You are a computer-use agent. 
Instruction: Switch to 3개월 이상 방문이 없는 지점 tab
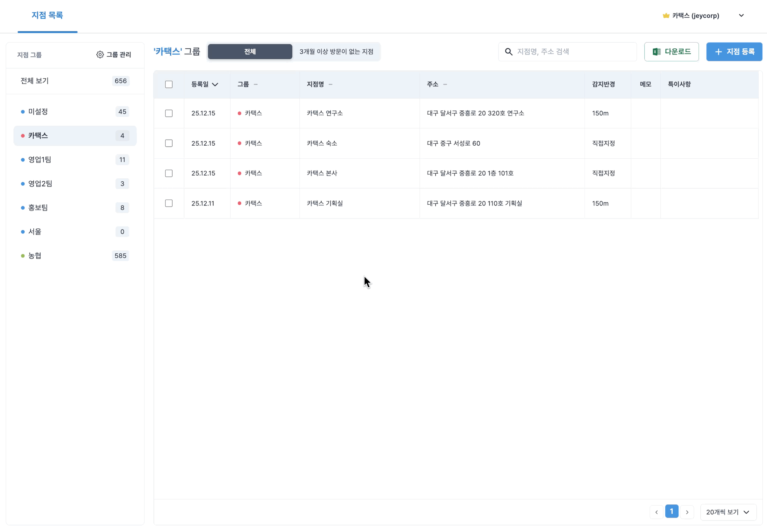pos(336,52)
